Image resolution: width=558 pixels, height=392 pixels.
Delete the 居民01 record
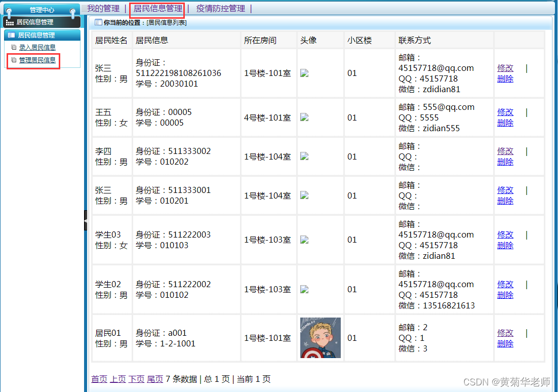505,343
